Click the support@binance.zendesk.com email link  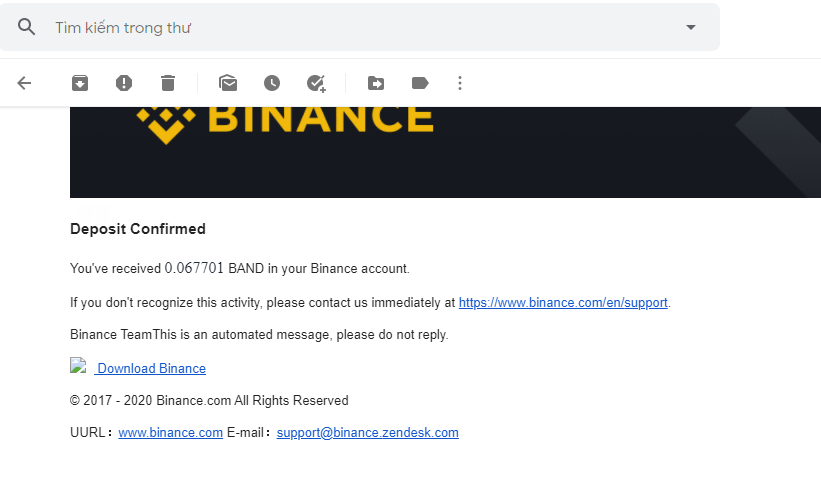pos(367,433)
